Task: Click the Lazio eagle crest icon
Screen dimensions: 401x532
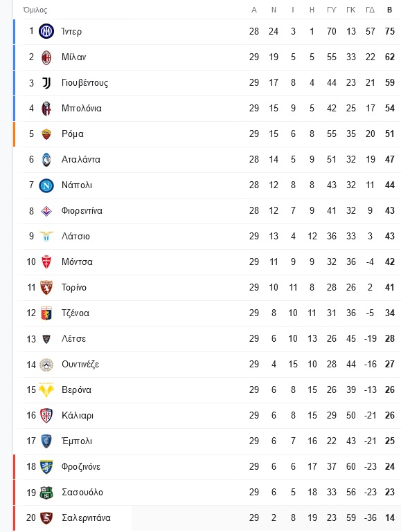Action: 46,236
